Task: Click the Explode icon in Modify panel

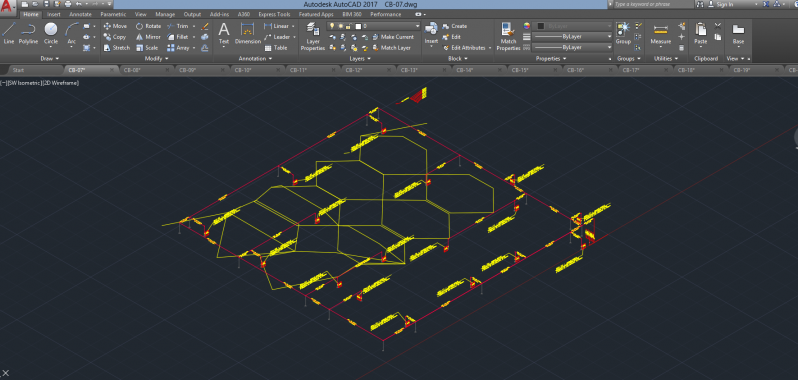Action: 205,37
